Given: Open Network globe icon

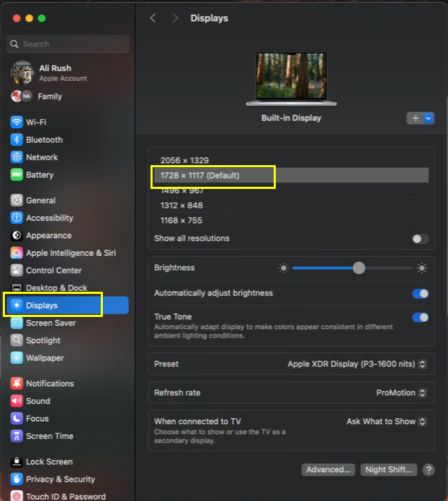Looking at the screenshot, I should [17, 157].
